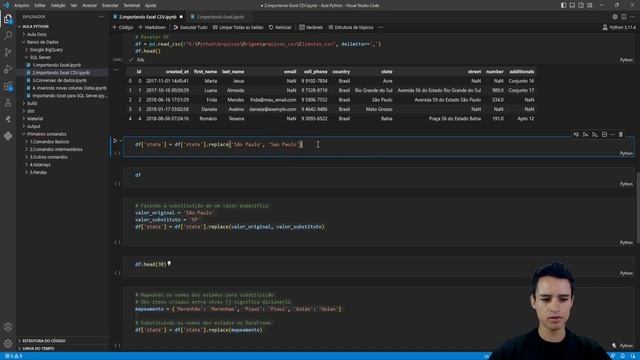The image size is (640, 360).
Task: Click the notebook vertical scrollbar
Action: pos(637,208)
